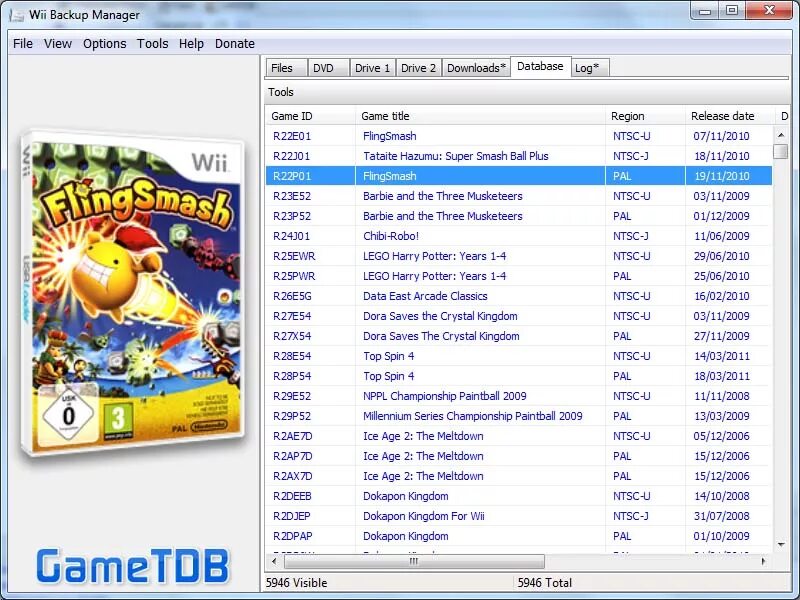Switch to the Files tab
The width and height of the screenshot is (800, 600).
click(x=286, y=68)
